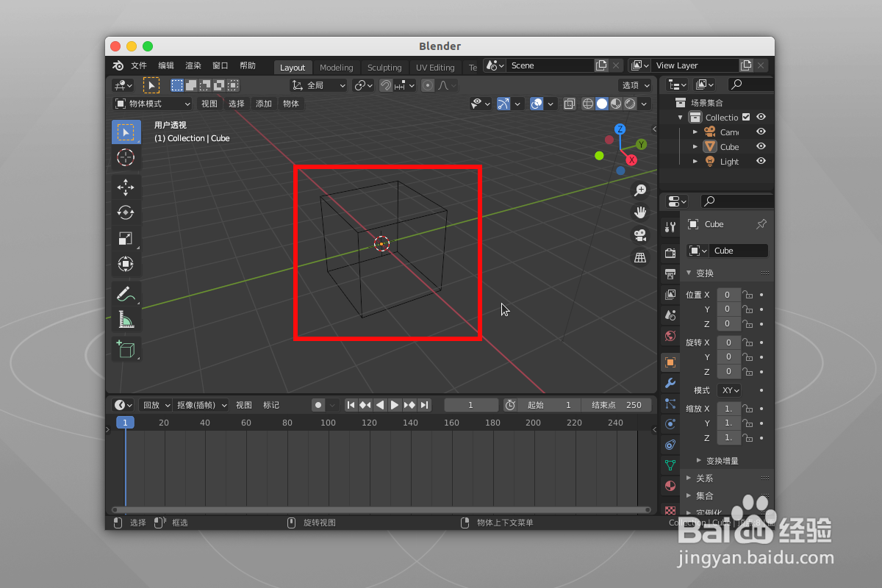Enable rendered viewport shading mode
Screen dimensions: 882x588
tap(629, 103)
